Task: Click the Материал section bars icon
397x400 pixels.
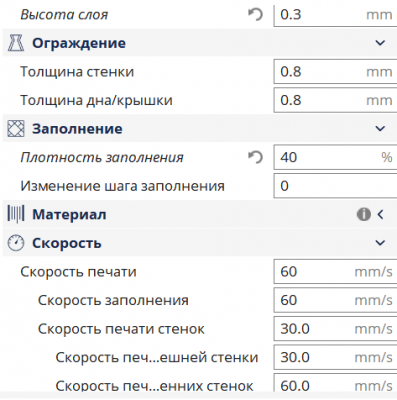Action: pyautogui.click(x=16, y=214)
